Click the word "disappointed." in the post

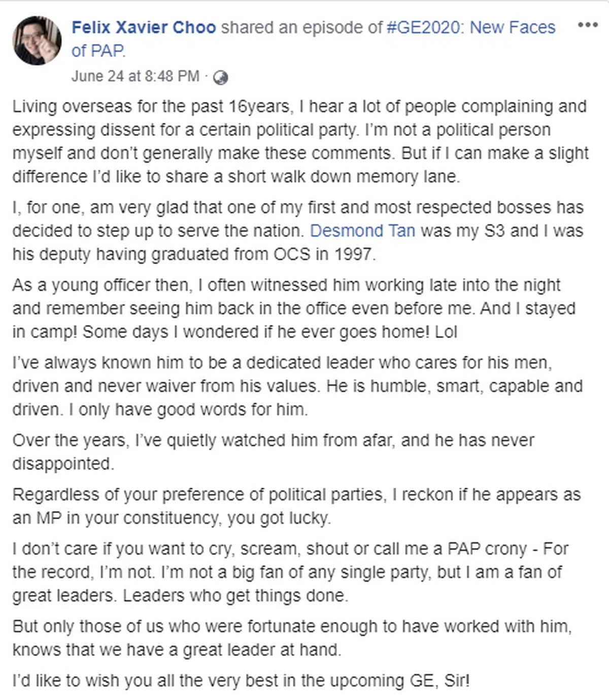tap(63, 464)
